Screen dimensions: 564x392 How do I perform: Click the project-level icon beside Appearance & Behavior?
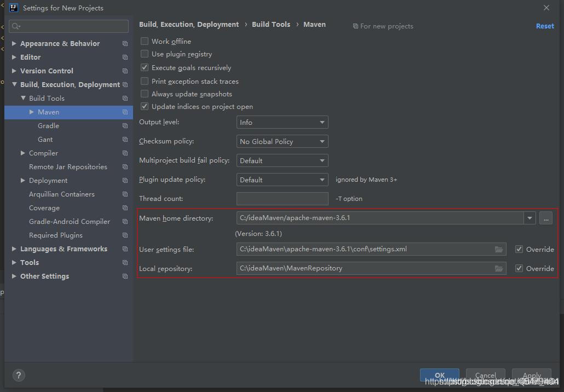125,43
